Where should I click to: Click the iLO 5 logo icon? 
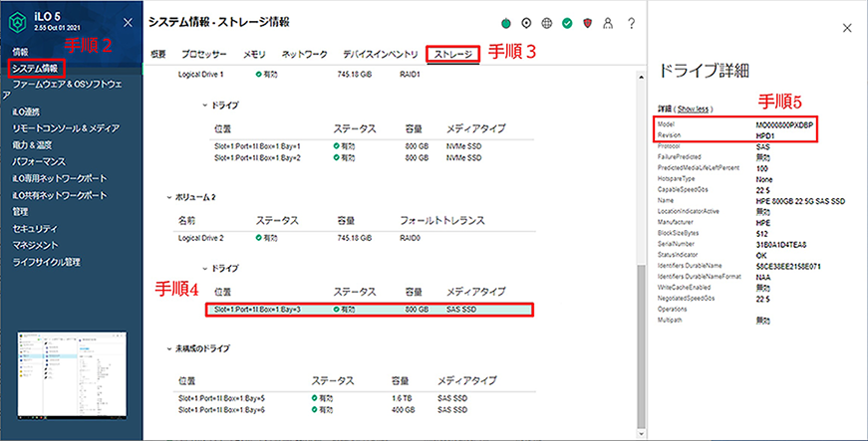point(18,23)
